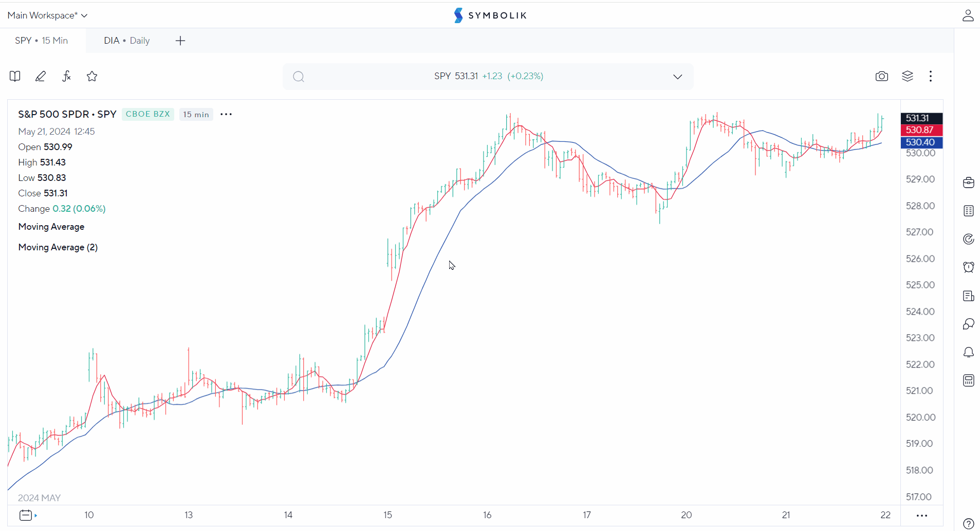Click the 531.31 black price label
This screenshot has width=980, height=531.
(921, 118)
